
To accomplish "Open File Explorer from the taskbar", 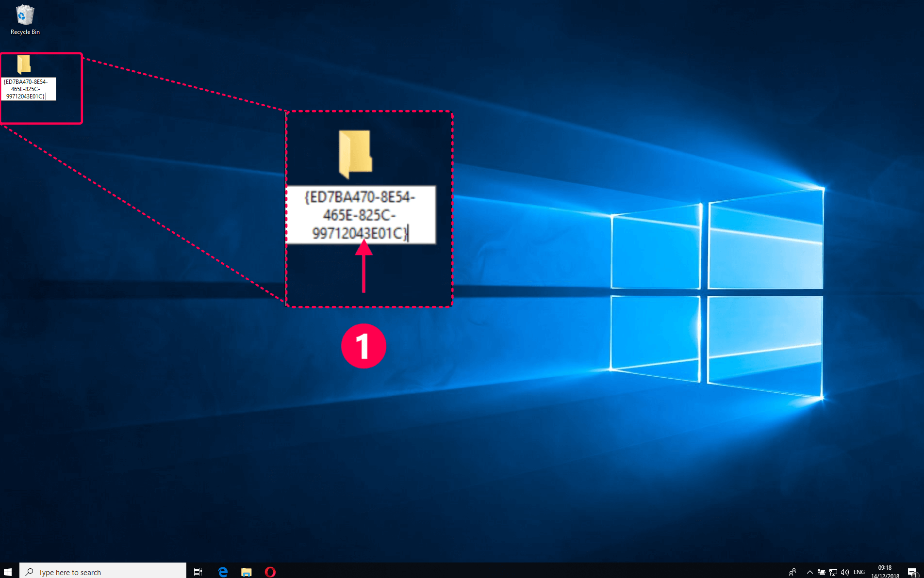I will click(x=247, y=572).
